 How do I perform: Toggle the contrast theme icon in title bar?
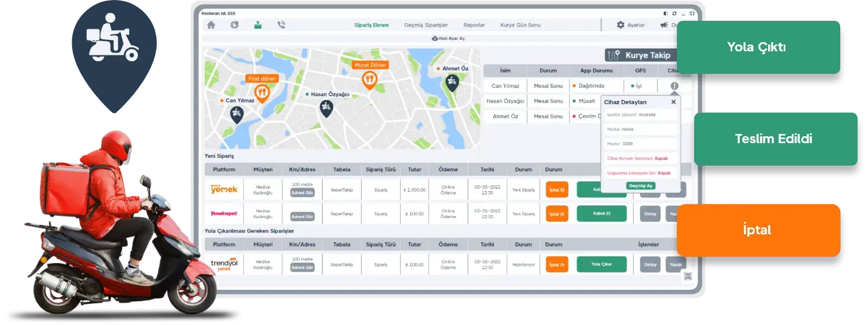click(x=665, y=13)
